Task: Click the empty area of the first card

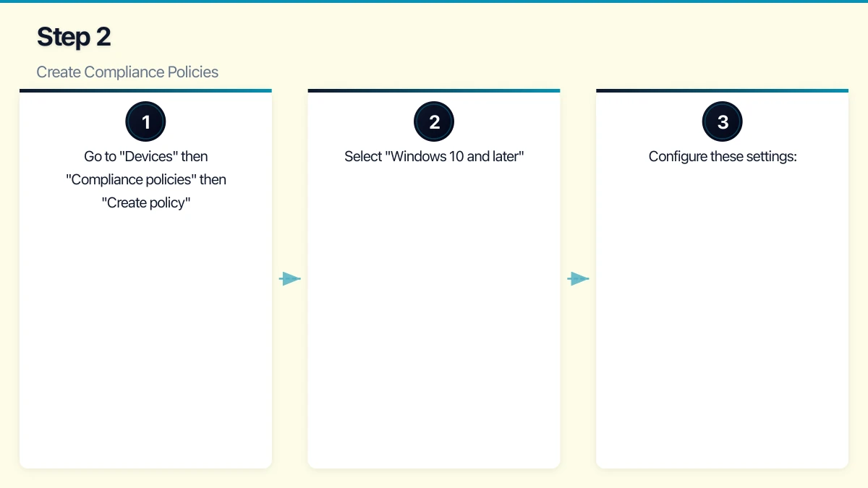Action: [145, 340]
